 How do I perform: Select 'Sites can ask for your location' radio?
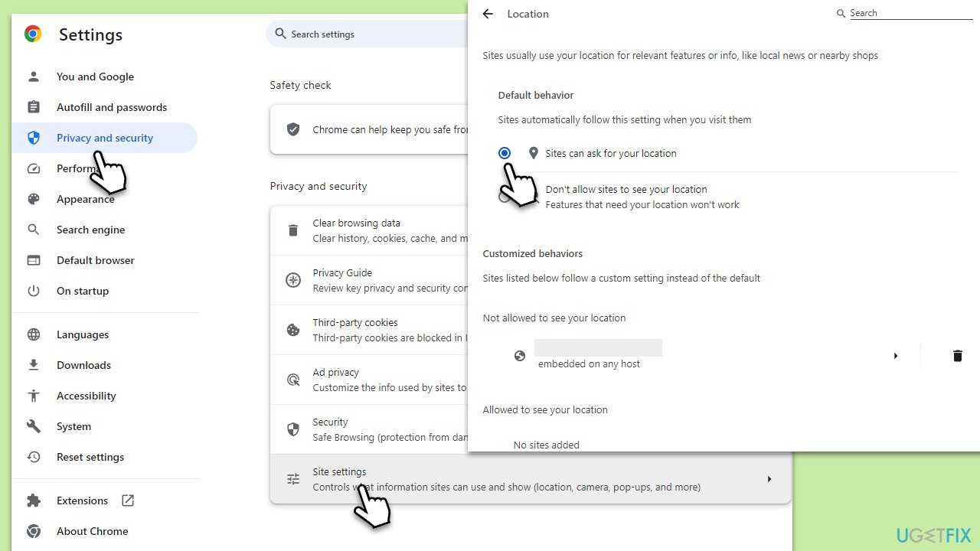505,153
